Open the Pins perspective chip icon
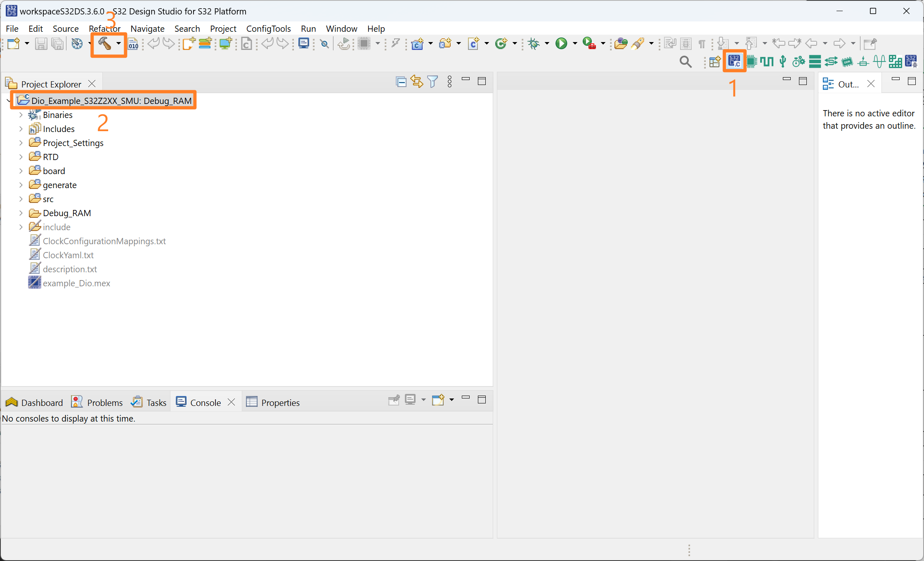Image resolution: width=924 pixels, height=561 pixels. [751, 61]
